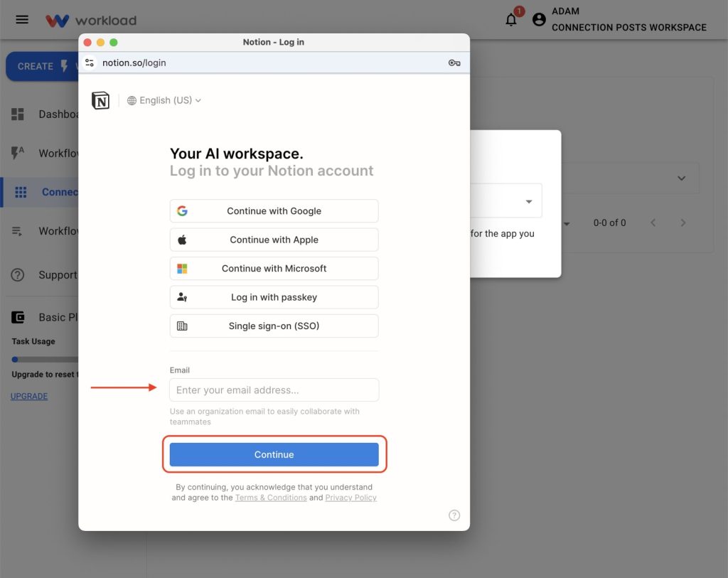The width and height of the screenshot is (728, 578).
Task: Open the hamburger menu in Workload
Action: click(x=22, y=19)
